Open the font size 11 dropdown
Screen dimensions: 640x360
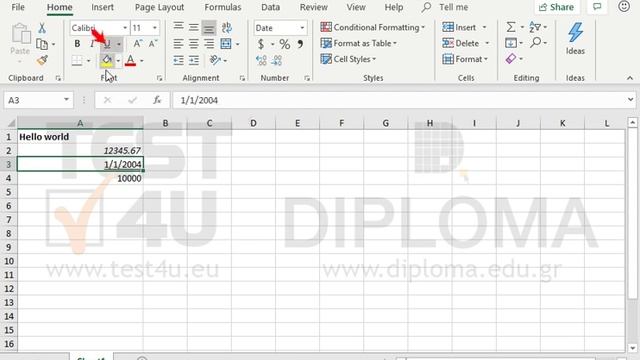155,28
